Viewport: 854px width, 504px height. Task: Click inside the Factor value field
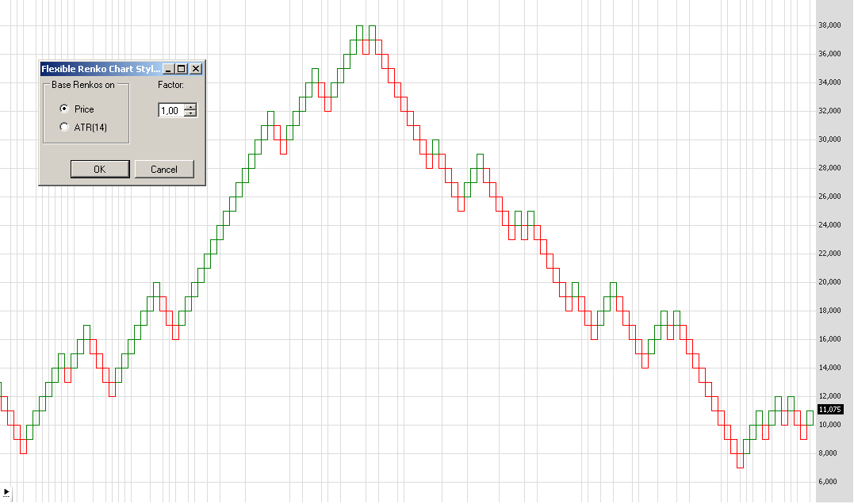169,110
